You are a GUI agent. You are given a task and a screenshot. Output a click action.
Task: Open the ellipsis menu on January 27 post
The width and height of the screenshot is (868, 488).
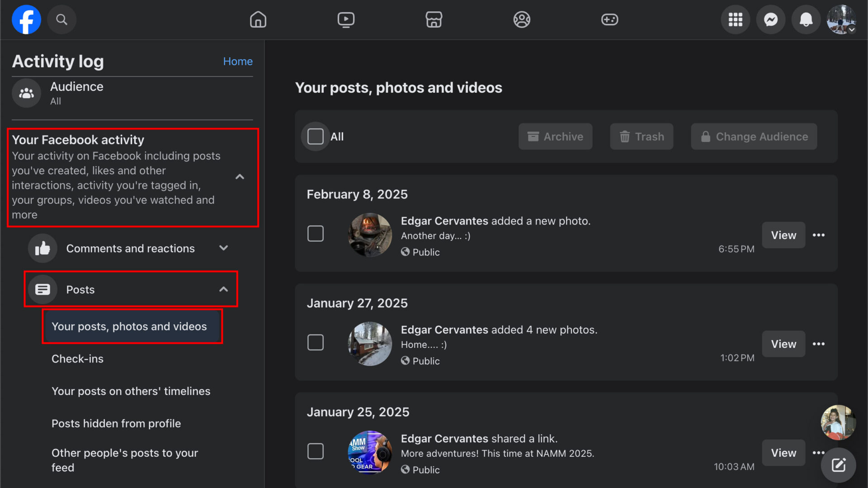[819, 344]
